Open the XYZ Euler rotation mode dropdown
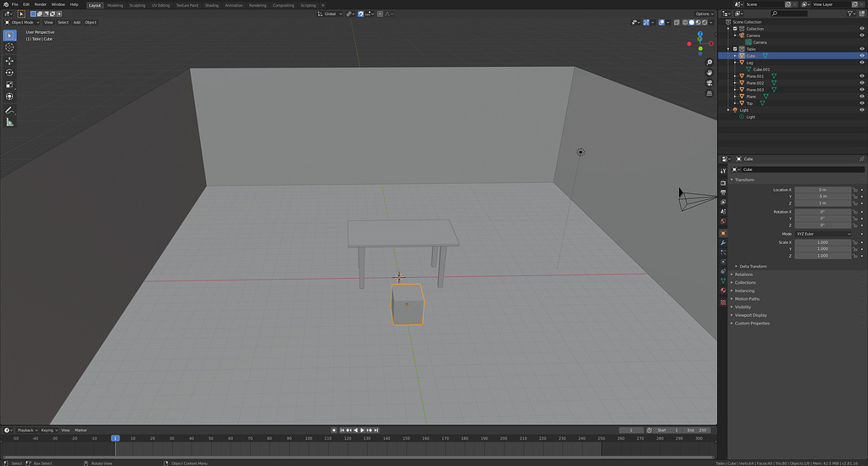The height and width of the screenshot is (466, 868). (823, 234)
